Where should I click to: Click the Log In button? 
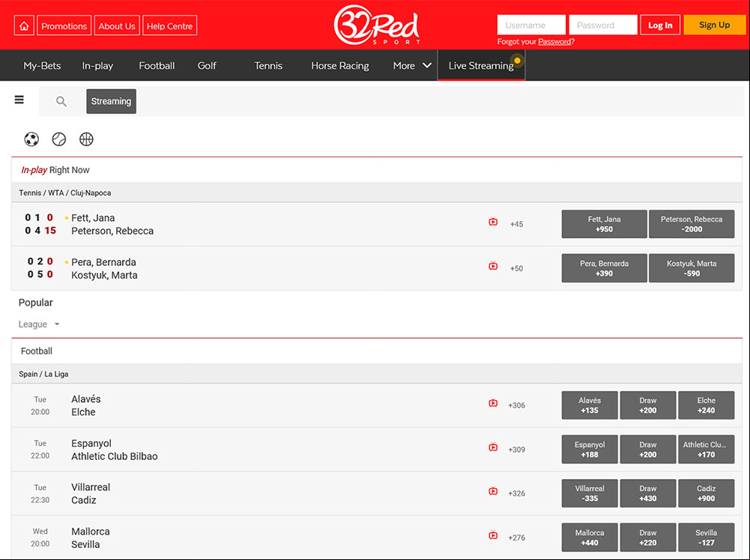(660, 25)
